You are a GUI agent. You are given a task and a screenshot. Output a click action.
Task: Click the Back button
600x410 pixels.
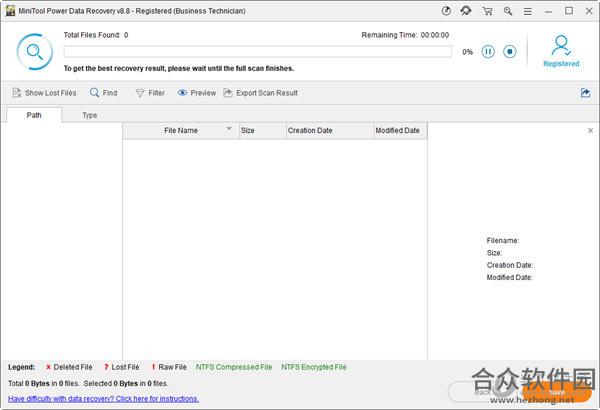point(483,392)
